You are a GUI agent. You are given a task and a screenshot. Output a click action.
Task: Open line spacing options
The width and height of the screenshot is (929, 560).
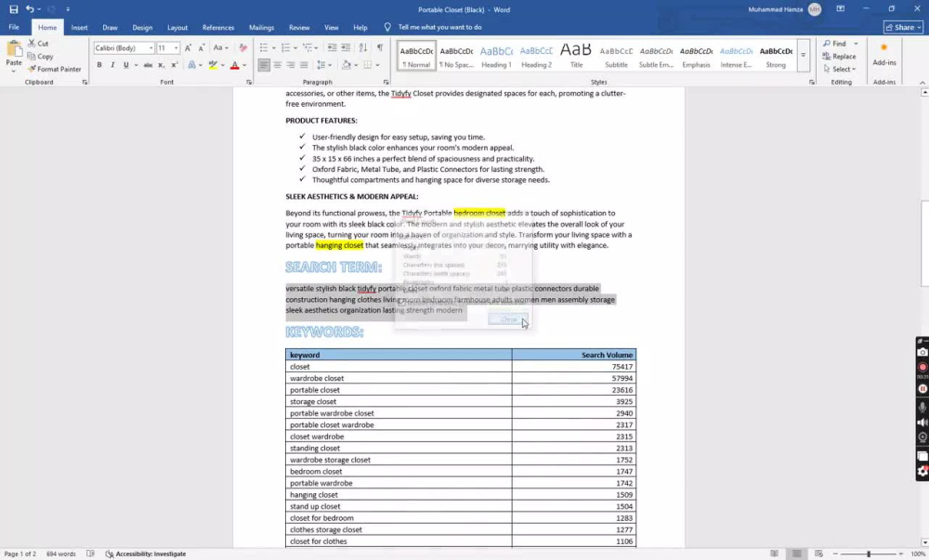point(323,65)
